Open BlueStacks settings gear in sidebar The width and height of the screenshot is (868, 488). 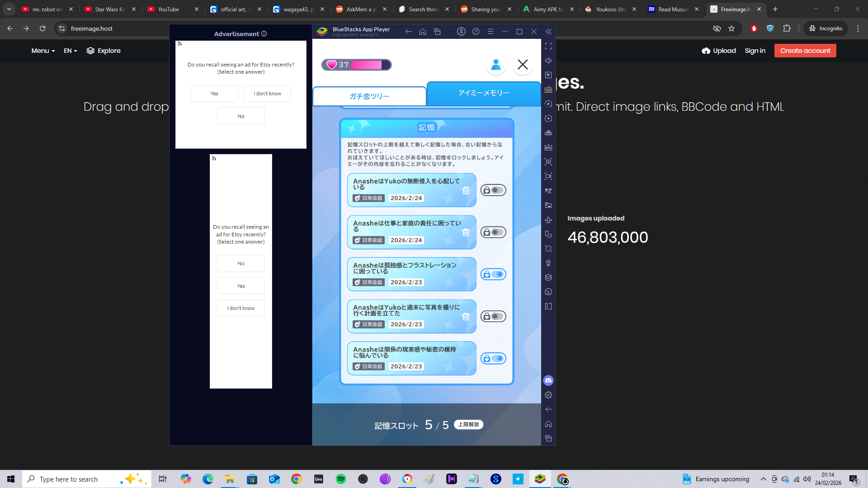[548, 395]
